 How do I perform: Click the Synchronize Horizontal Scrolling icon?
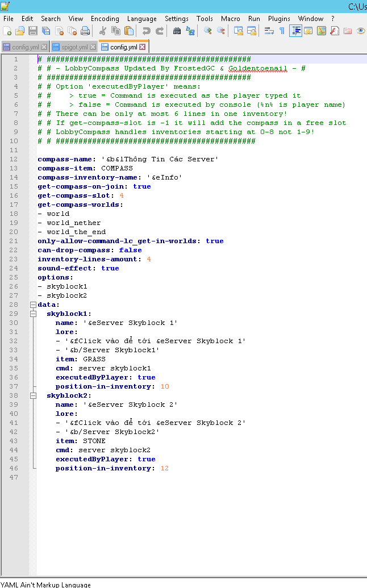252,31
